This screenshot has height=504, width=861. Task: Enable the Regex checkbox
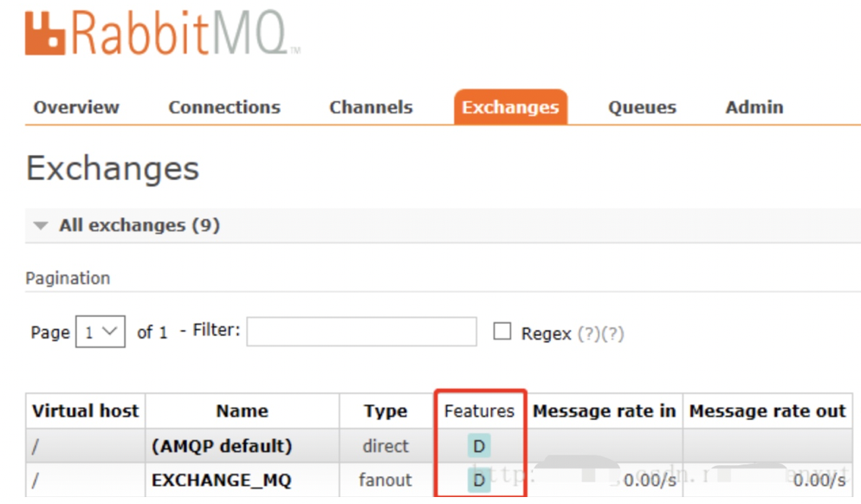pyautogui.click(x=502, y=331)
